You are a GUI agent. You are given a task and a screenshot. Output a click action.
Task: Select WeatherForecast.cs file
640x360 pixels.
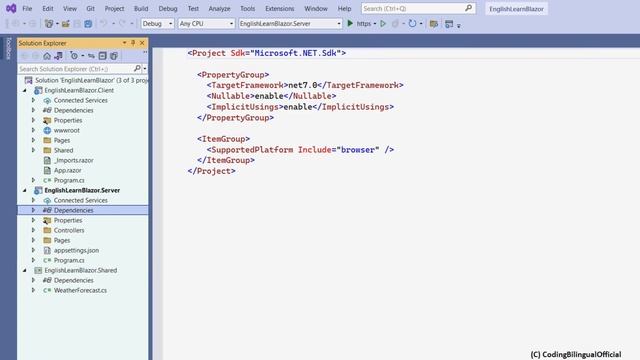click(x=80, y=290)
